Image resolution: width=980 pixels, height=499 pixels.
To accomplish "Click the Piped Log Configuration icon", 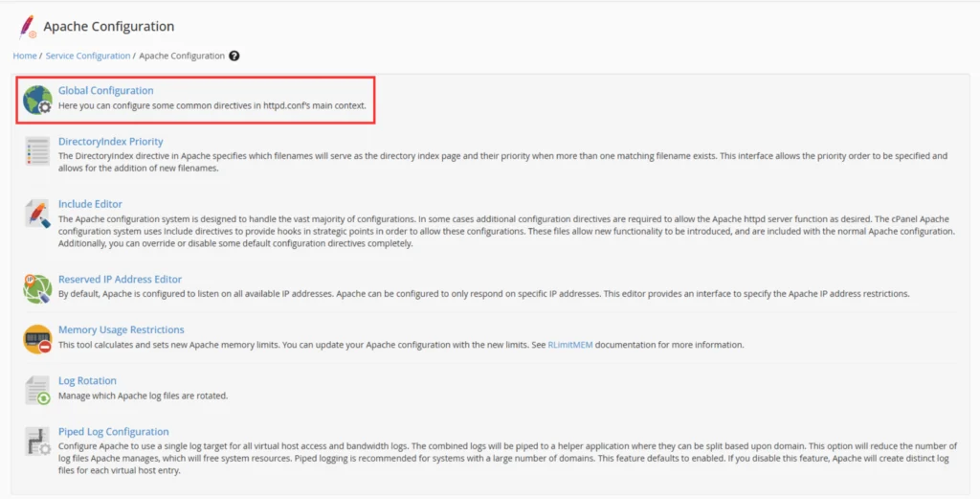I will tap(37, 442).
